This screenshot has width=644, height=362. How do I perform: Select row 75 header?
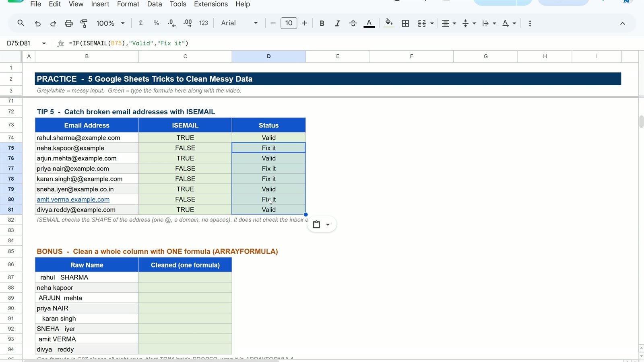pyautogui.click(x=11, y=148)
